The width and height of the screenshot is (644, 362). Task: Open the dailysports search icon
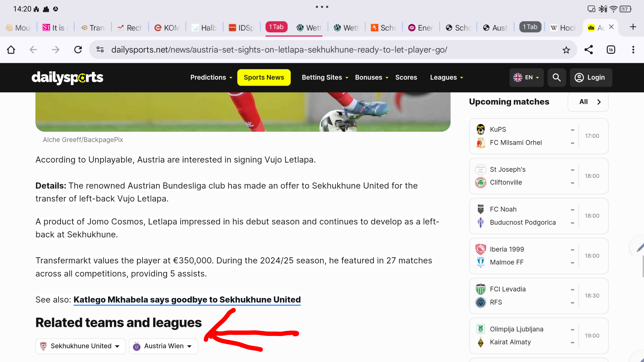pyautogui.click(x=556, y=77)
